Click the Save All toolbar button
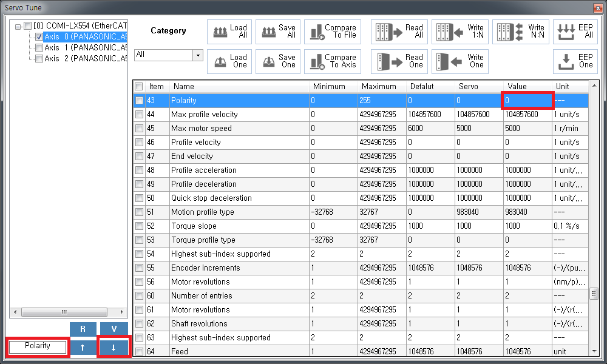 pyautogui.click(x=278, y=32)
